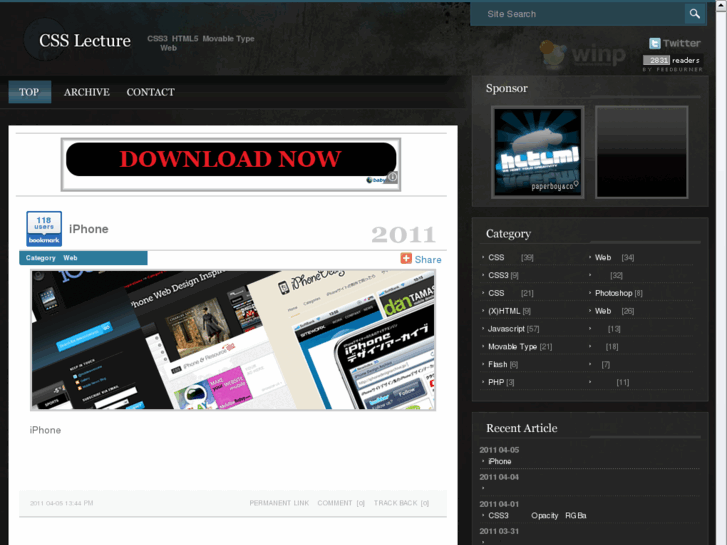Open the Twitter bird icon link
Screen dimensions: 727x545
tap(654, 44)
